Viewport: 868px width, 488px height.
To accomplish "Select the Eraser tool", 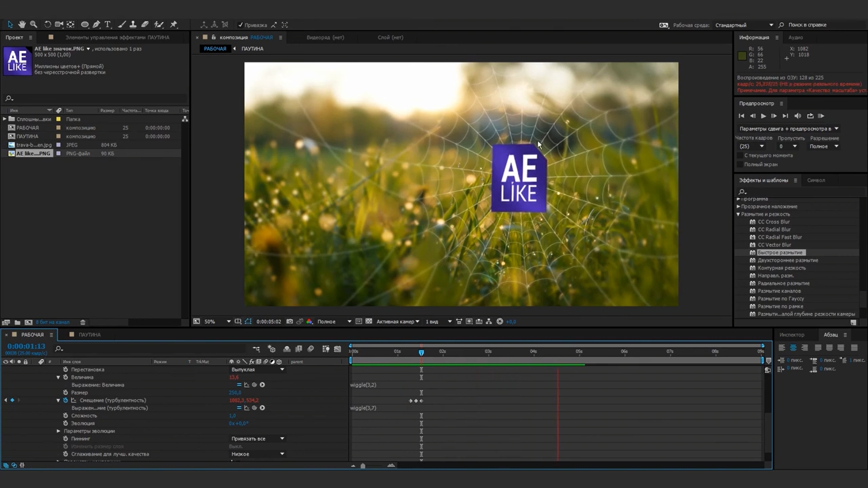I will [x=145, y=24].
